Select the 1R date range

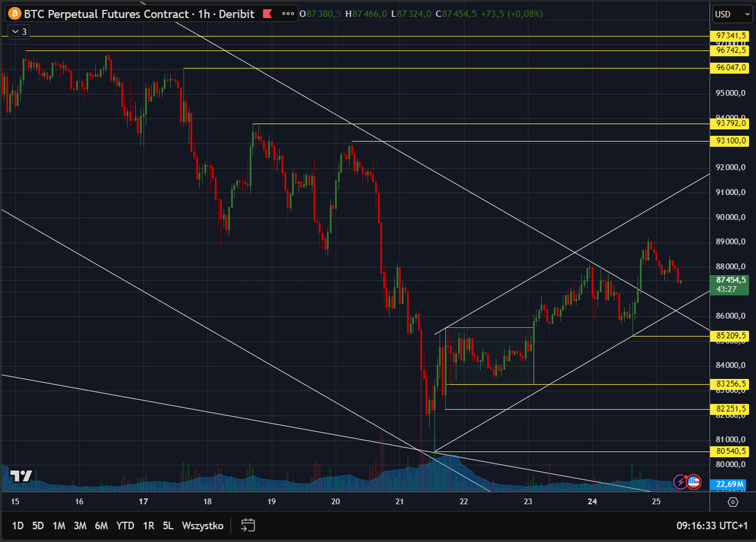coord(149,525)
